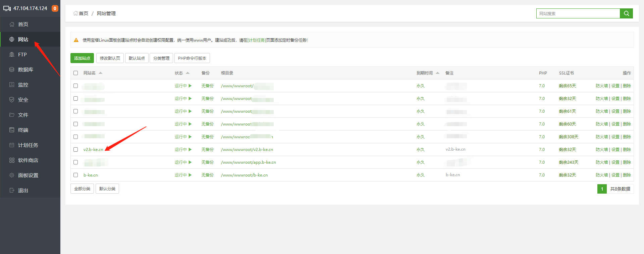Toggle the select-all checkbox in the table header

76,73
